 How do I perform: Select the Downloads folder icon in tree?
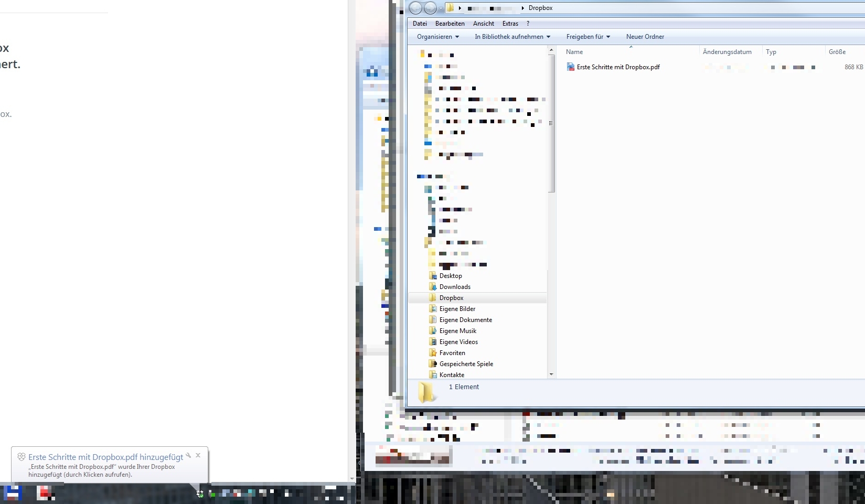tap(433, 287)
